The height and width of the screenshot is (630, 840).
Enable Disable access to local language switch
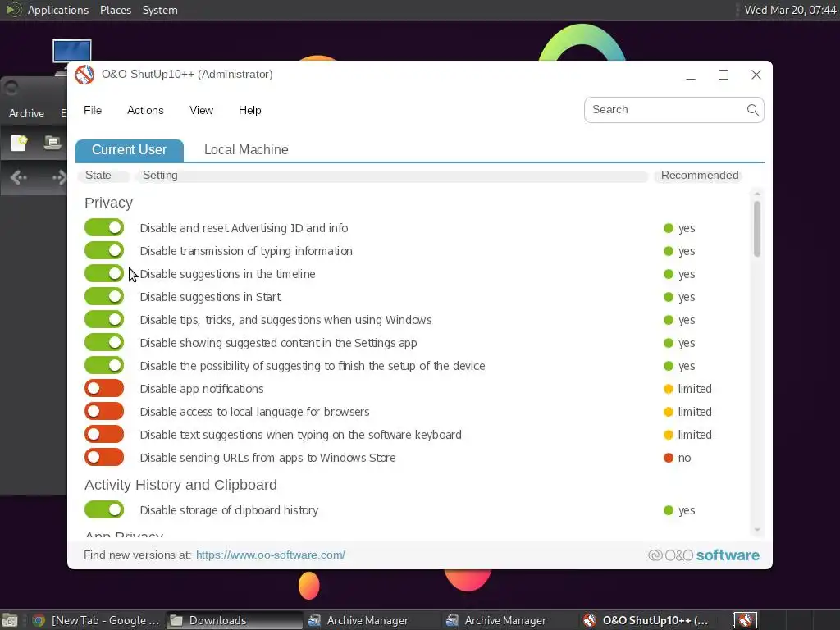(104, 412)
